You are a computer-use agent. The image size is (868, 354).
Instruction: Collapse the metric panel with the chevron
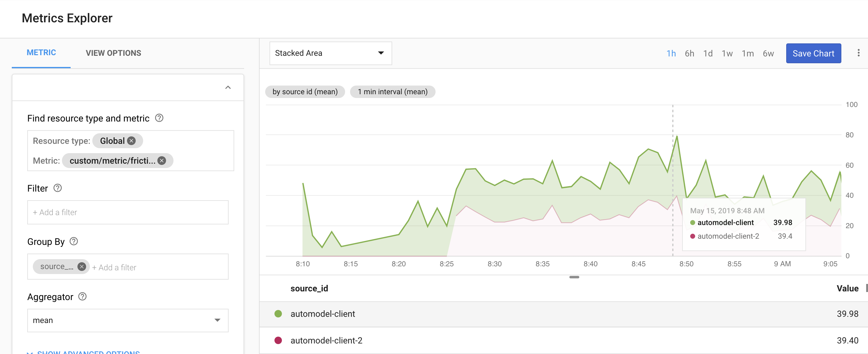tap(228, 87)
